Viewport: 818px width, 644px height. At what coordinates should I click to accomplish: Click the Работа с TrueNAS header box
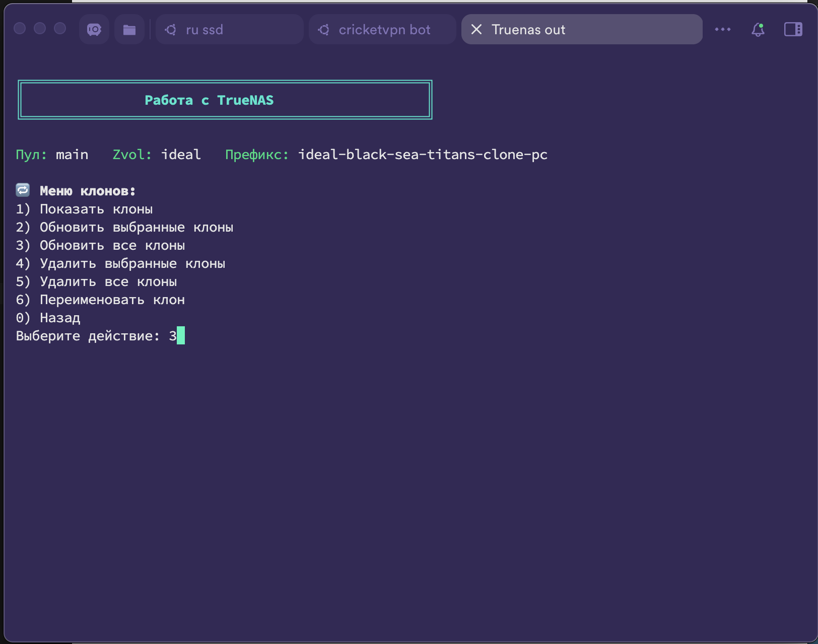[225, 100]
